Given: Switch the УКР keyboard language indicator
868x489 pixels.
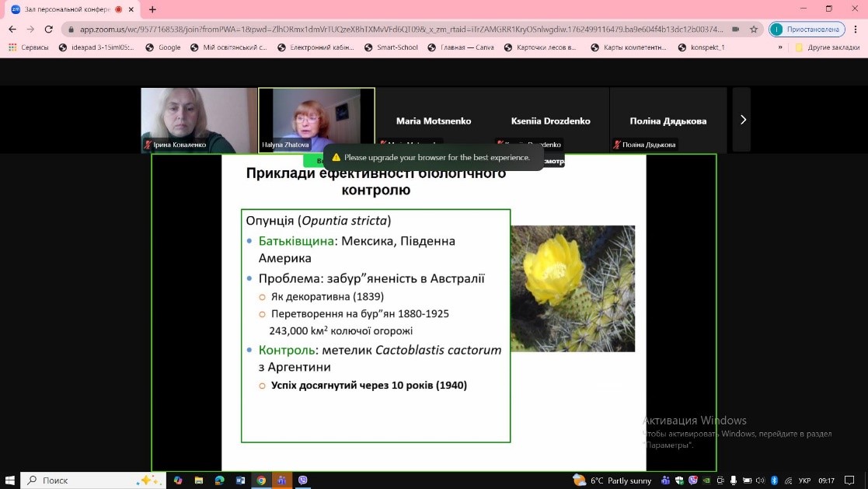Looking at the screenshot, I should [805, 480].
